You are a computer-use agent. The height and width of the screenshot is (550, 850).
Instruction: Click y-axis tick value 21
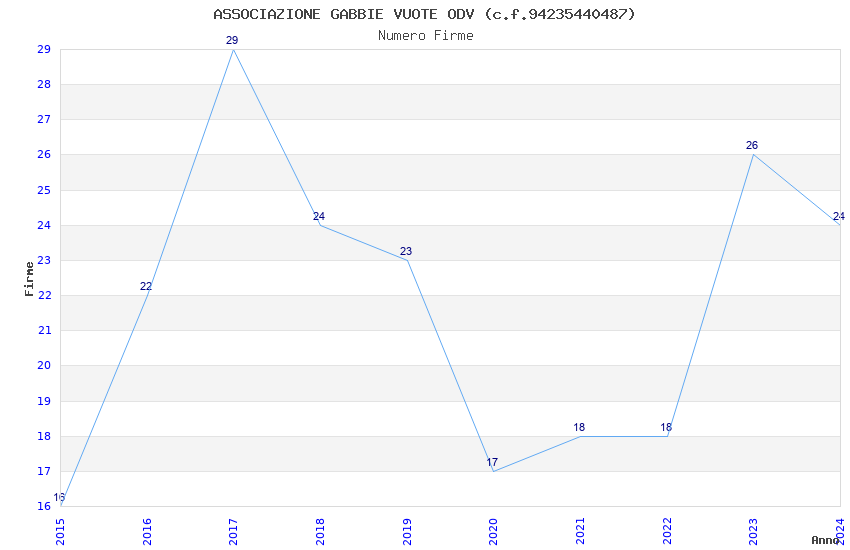point(44,330)
